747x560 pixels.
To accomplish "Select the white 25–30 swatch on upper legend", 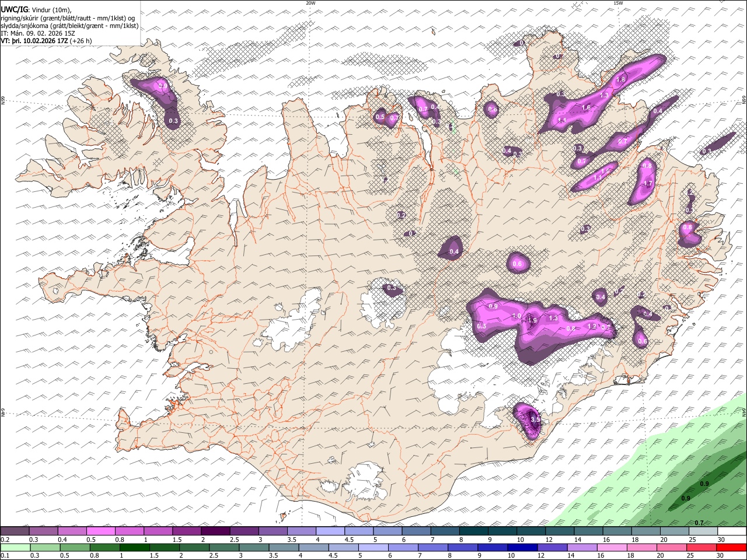I will pyautogui.click(x=704, y=531).
